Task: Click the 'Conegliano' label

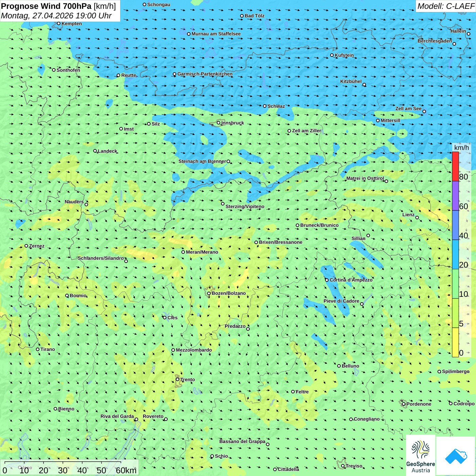Action: pos(367,419)
